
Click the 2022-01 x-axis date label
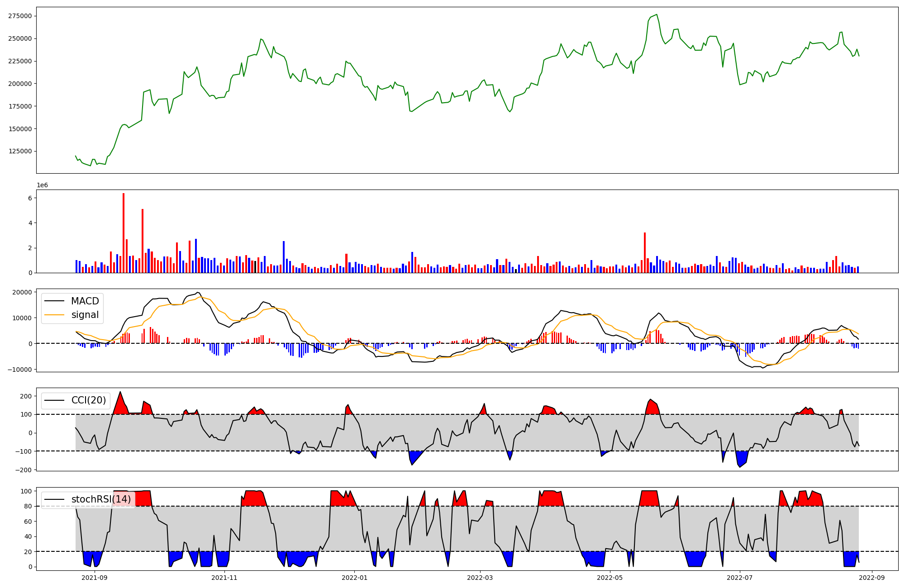354,577
